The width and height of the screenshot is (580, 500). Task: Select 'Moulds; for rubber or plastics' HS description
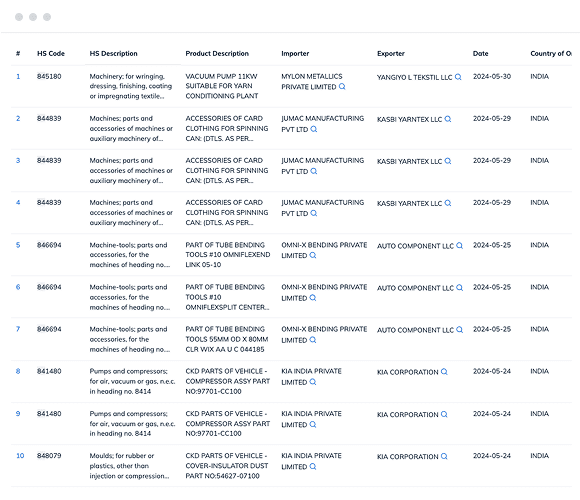click(129, 466)
